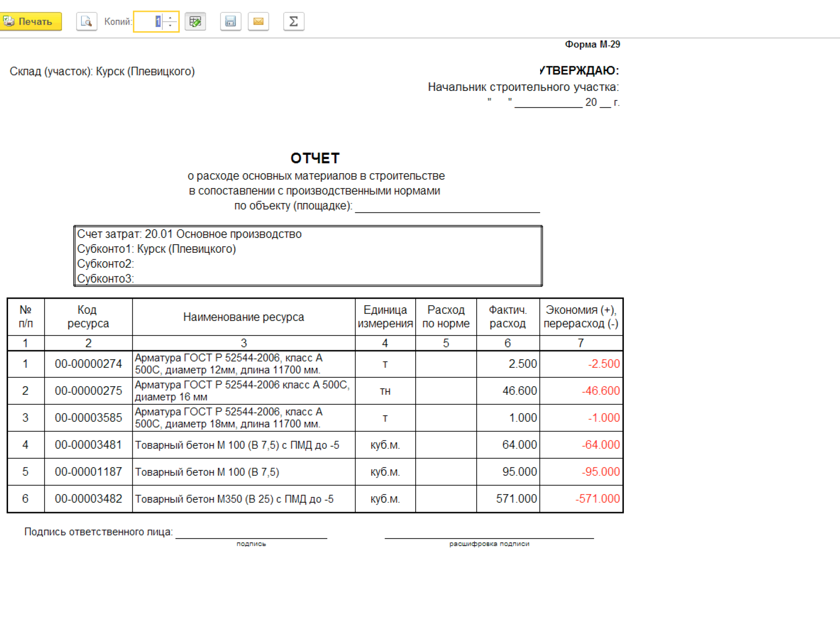
Task: Select the red -46.600 overspend cell
Action: click(x=600, y=391)
